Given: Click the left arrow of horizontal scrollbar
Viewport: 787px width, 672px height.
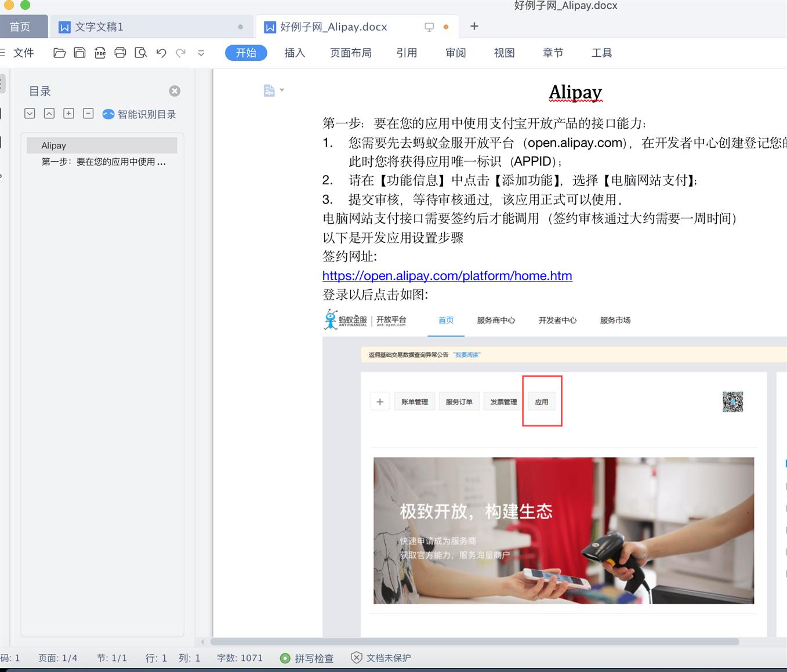Looking at the screenshot, I should [202, 642].
